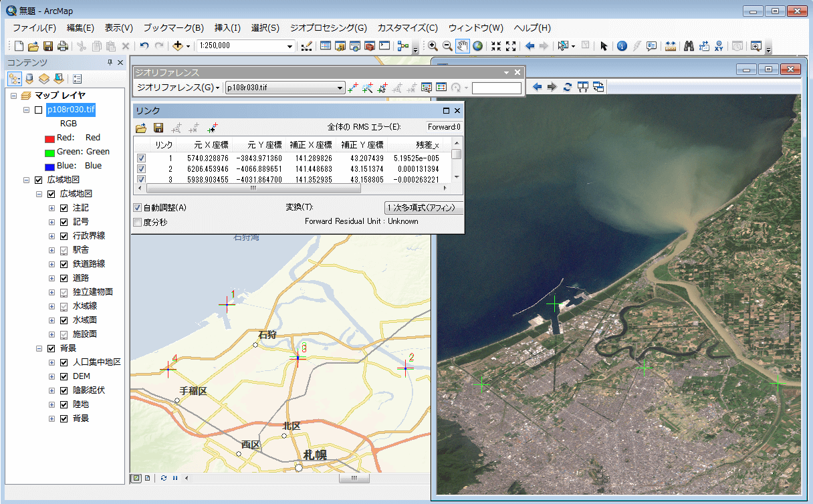813x504 pixels.
Task: Show the p108r030.tif layer
Action: click(x=38, y=110)
